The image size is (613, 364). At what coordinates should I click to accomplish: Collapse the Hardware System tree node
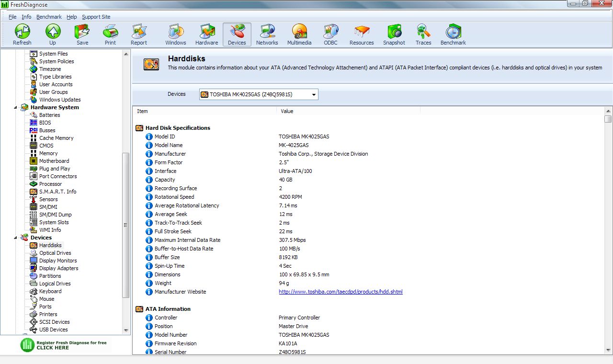[17, 107]
